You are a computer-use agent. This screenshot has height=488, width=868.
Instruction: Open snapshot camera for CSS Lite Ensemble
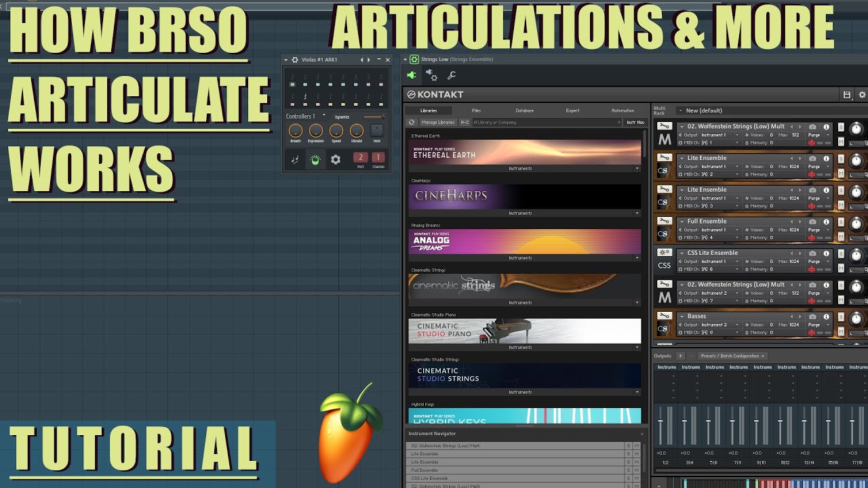coord(812,253)
